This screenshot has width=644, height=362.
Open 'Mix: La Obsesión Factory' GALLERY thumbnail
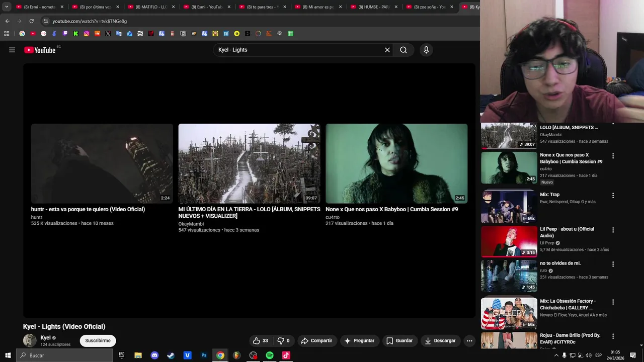point(509,313)
